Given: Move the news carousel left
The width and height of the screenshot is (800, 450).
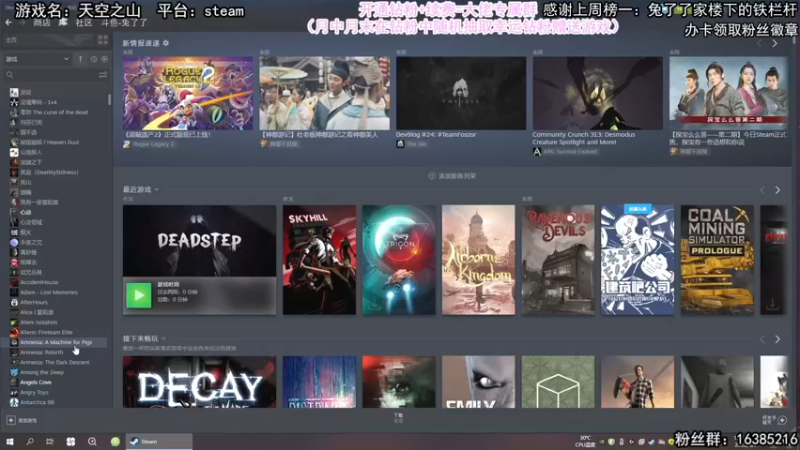Looking at the screenshot, I should click(x=760, y=44).
